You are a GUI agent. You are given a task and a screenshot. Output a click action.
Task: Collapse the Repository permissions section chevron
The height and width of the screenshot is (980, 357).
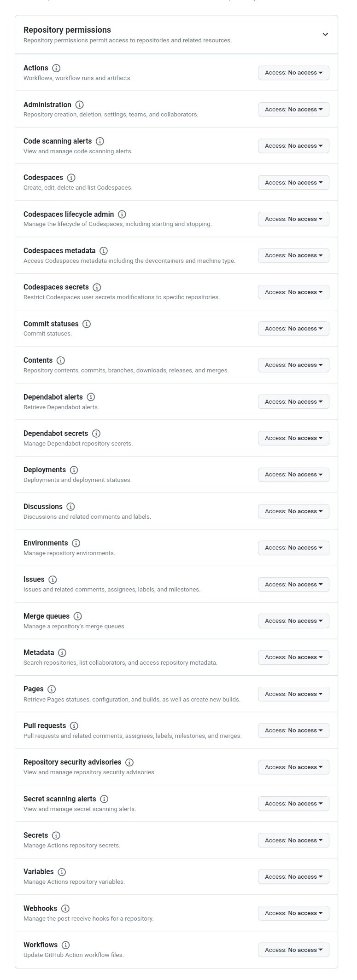[325, 35]
